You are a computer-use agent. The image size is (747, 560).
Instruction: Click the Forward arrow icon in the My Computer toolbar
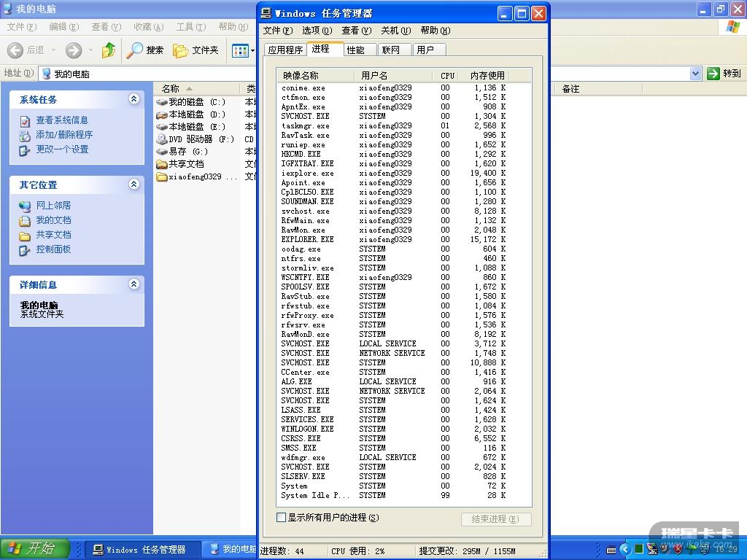pos(74,50)
